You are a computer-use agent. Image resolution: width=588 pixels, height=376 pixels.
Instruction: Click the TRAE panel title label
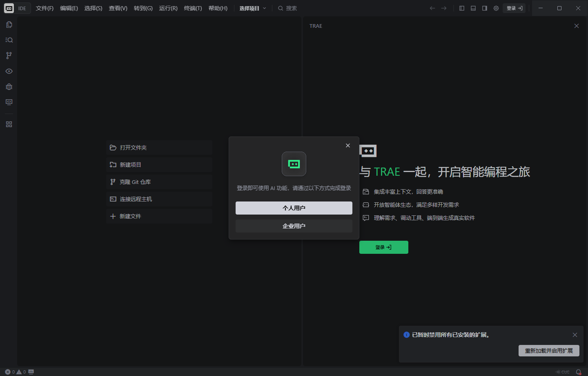[316, 26]
